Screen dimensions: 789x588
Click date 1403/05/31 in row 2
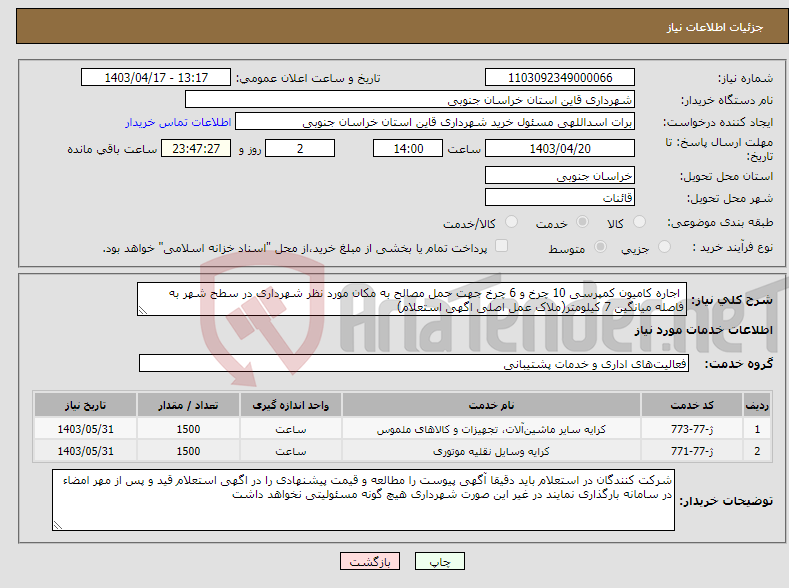coord(86,451)
